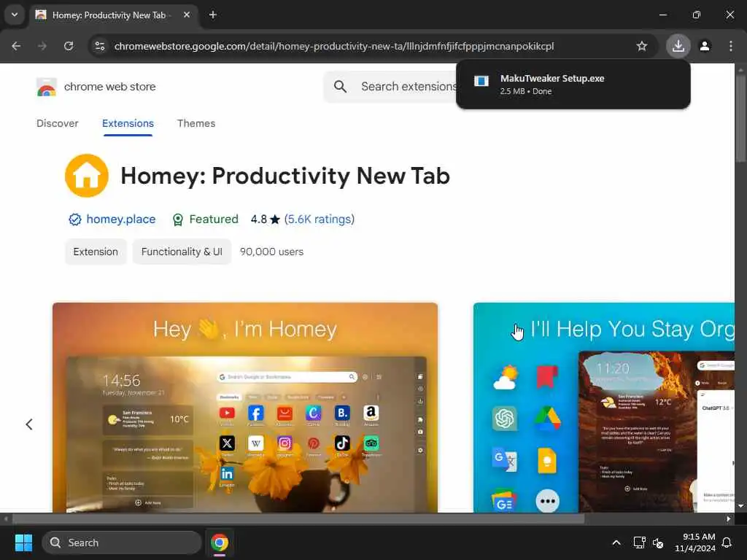Open the I'll Help You Stay Organized screenshot
747x560 pixels.
point(603,408)
